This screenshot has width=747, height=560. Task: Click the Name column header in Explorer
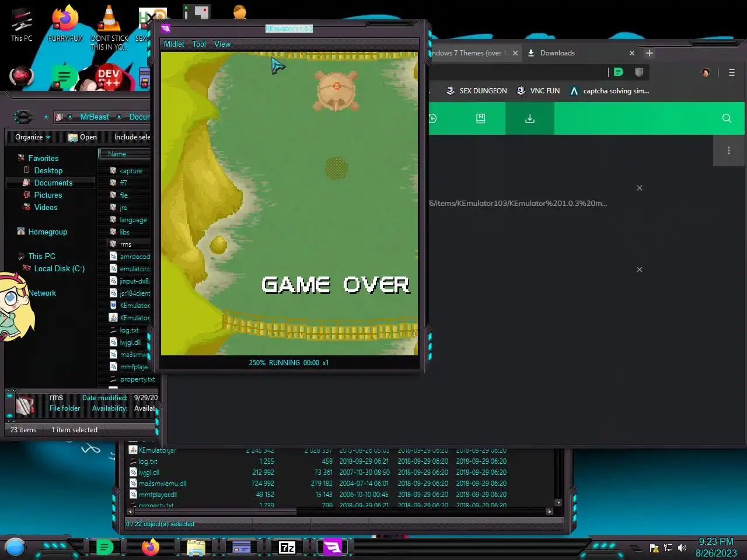tap(124, 154)
